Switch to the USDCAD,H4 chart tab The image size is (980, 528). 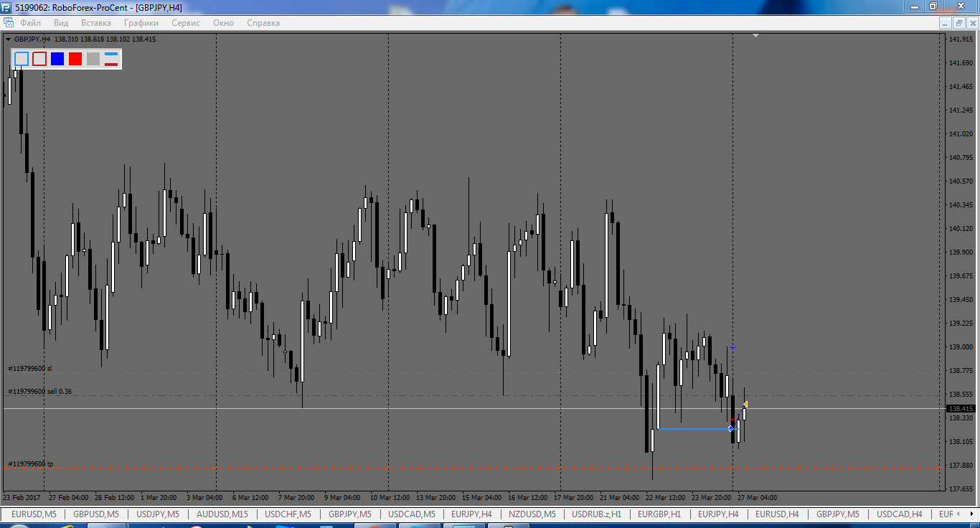click(x=899, y=514)
